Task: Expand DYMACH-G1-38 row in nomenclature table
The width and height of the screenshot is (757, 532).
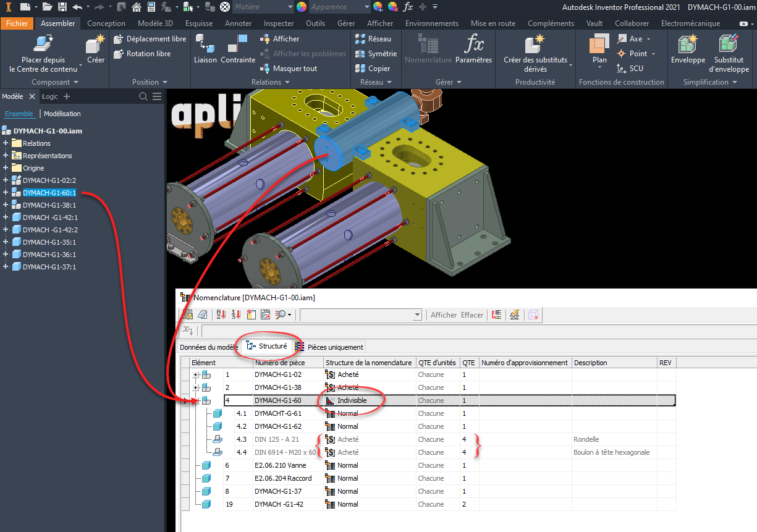Action: pyautogui.click(x=197, y=387)
